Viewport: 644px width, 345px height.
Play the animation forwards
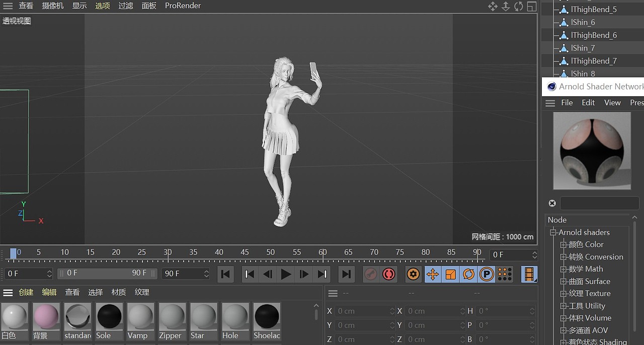pyautogui.click(x=286, y=274)
